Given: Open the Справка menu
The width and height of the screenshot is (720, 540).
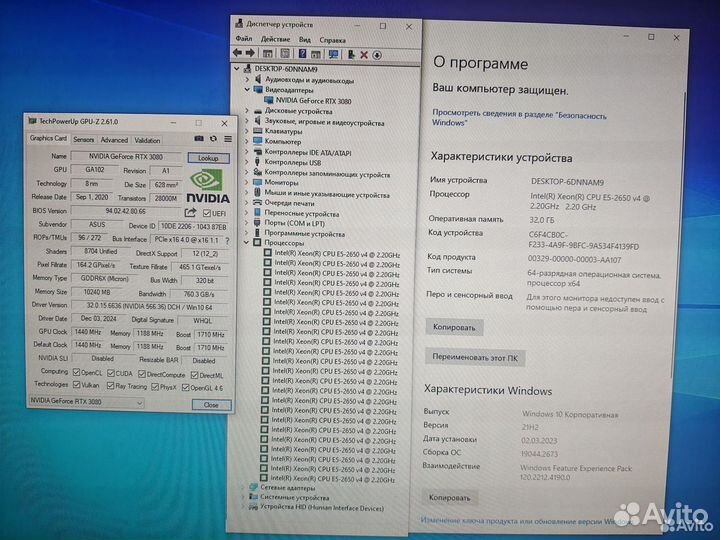Looking at the screenshot, I should [x=332, y=40].
